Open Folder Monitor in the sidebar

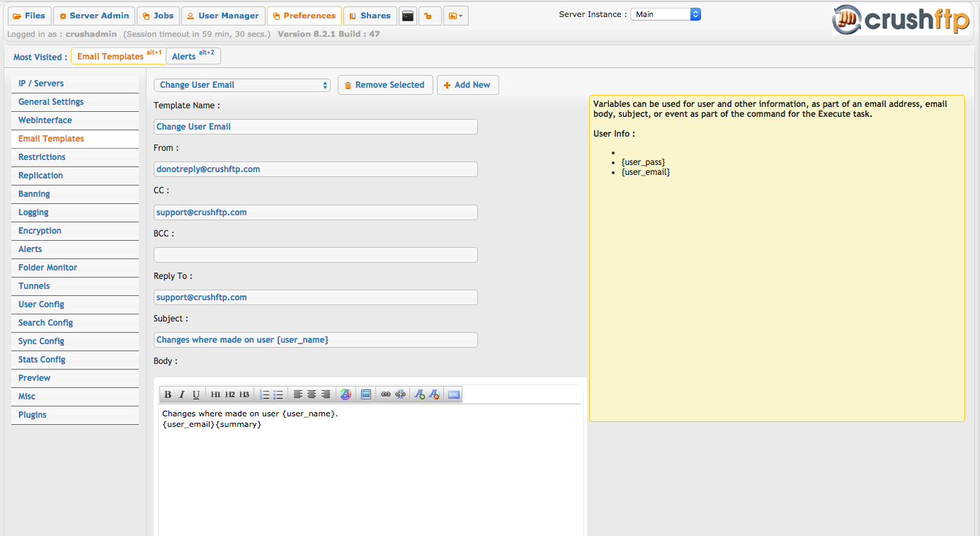point(75,268)
